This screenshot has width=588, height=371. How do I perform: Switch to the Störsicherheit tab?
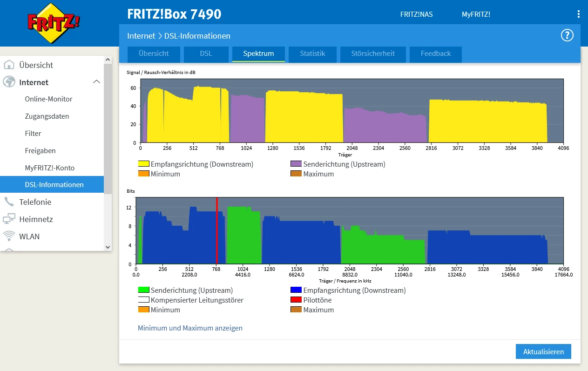click(373, 54)
